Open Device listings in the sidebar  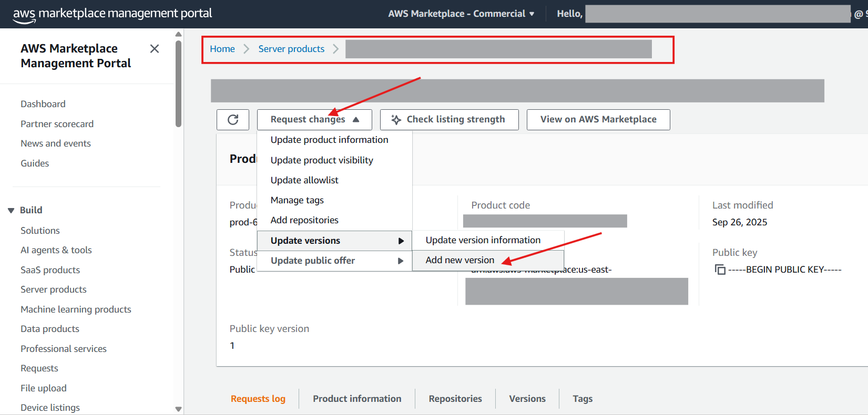coord(50,408)
